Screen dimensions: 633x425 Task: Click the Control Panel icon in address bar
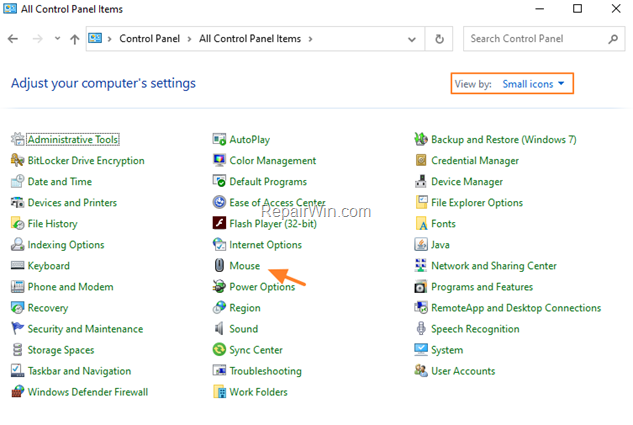coord(95,38)
